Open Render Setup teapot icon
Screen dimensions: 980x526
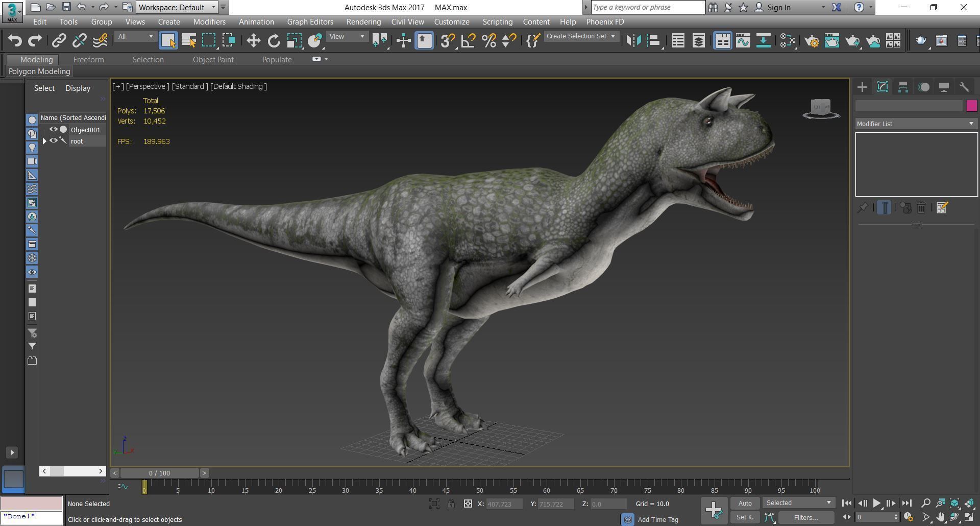(812, 40)
